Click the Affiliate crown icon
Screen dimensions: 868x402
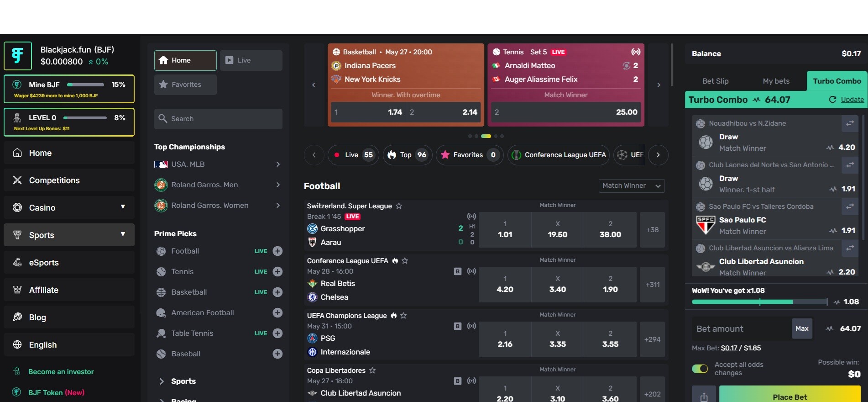[17, 290]
